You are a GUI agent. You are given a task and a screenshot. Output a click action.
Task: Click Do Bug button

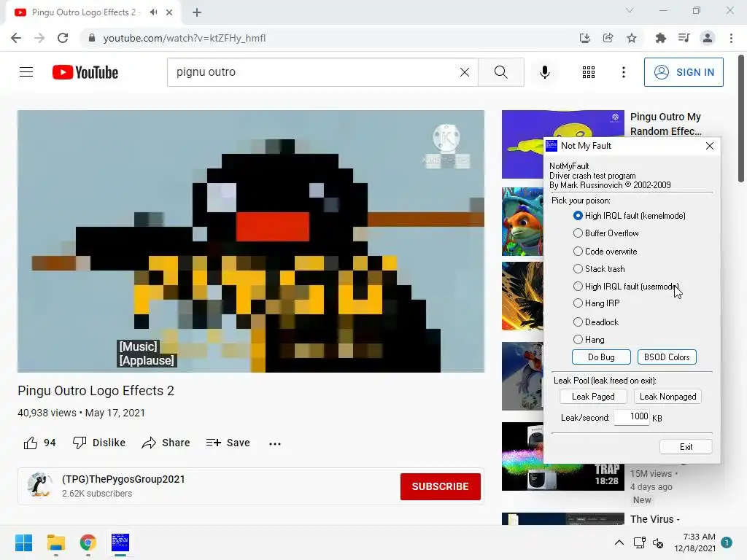click(x=601, y=357)
